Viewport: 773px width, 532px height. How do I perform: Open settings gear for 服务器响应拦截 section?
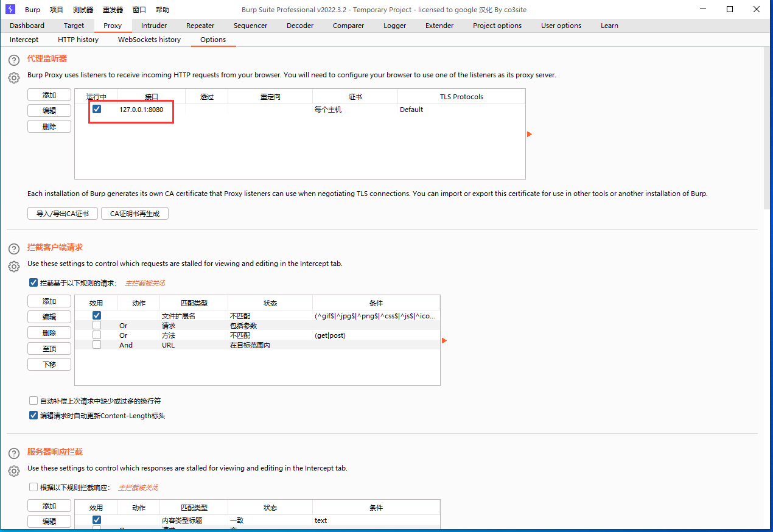[x=14, y=471]
